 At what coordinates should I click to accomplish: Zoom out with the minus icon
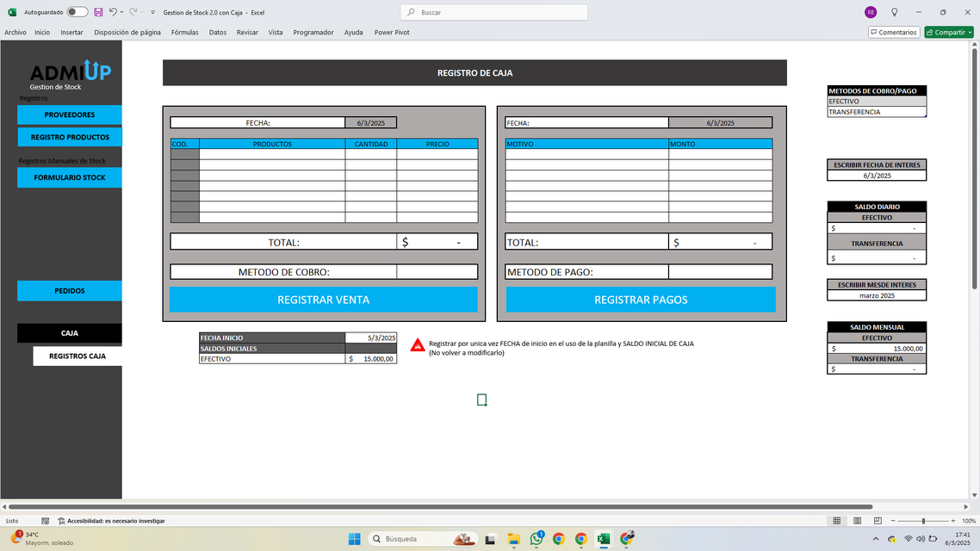pos(893,520)
